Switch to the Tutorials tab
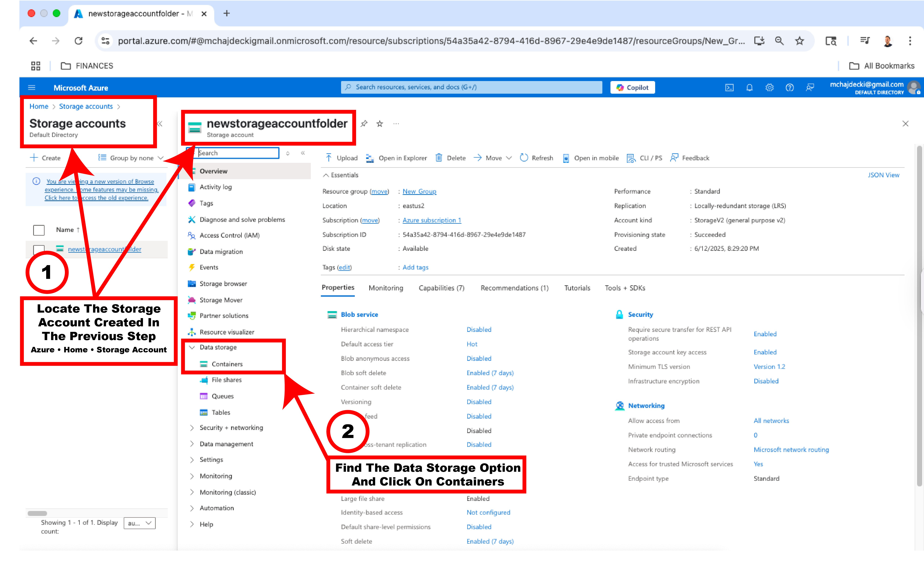 click(577, 288)
